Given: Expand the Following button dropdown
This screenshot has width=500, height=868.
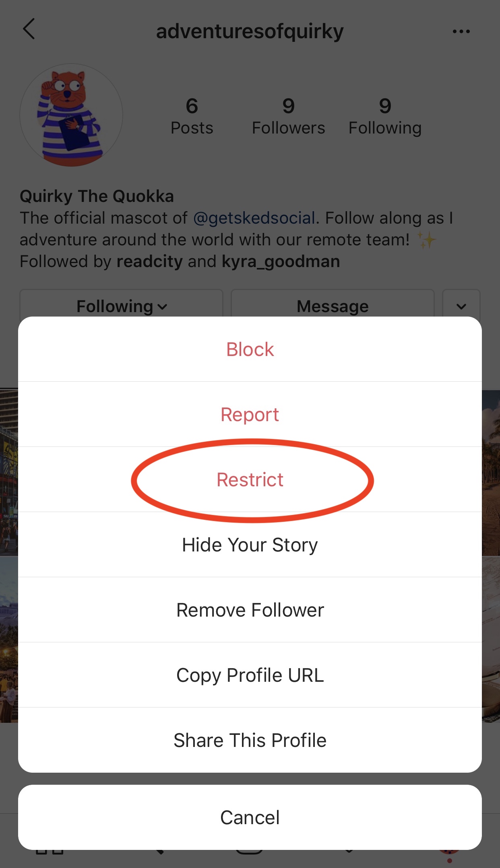Looking at the screenshot, I should pos(121,306).
